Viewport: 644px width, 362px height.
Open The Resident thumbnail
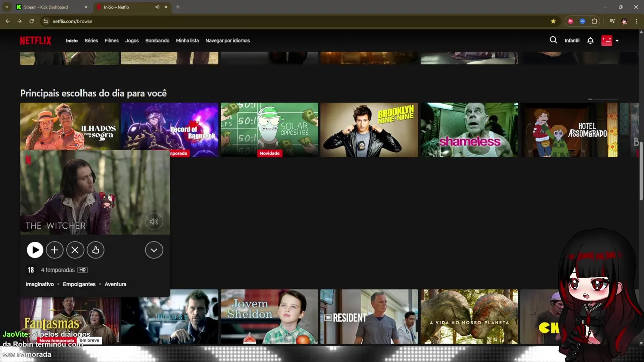click(369, 317)
